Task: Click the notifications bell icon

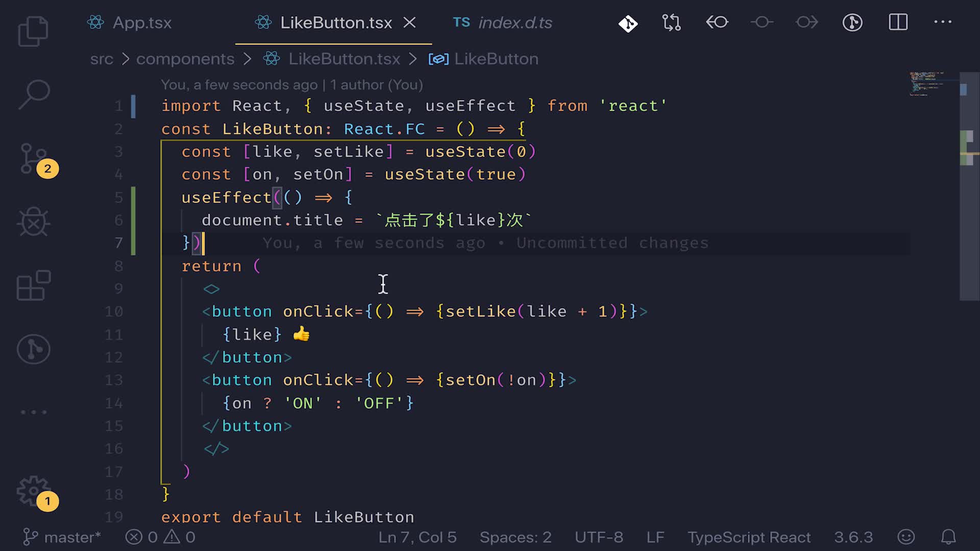Action: pyautogui.click(x=948, y=537)
